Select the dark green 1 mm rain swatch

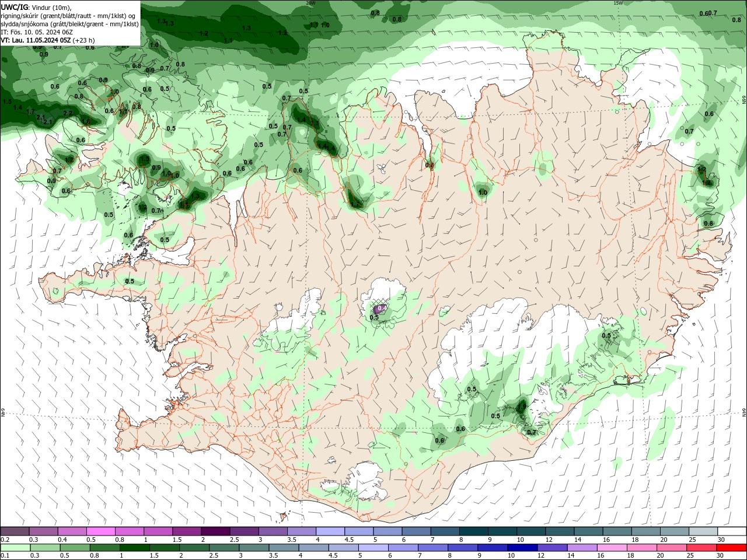pyautogui.click(x=134, y=548)
